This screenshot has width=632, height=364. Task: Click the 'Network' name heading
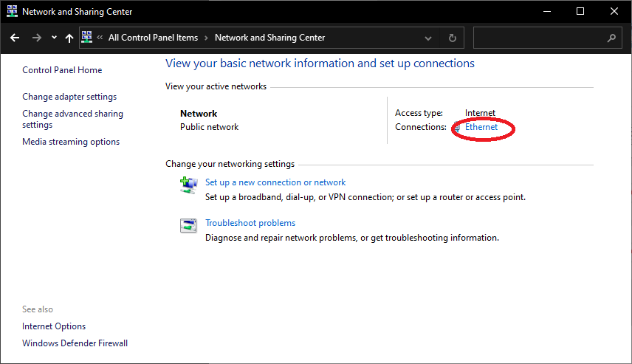(x=199, y=114)
